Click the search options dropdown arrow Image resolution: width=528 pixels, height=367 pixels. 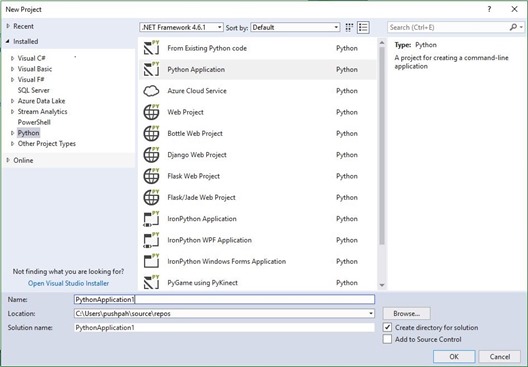coord(521,27)
